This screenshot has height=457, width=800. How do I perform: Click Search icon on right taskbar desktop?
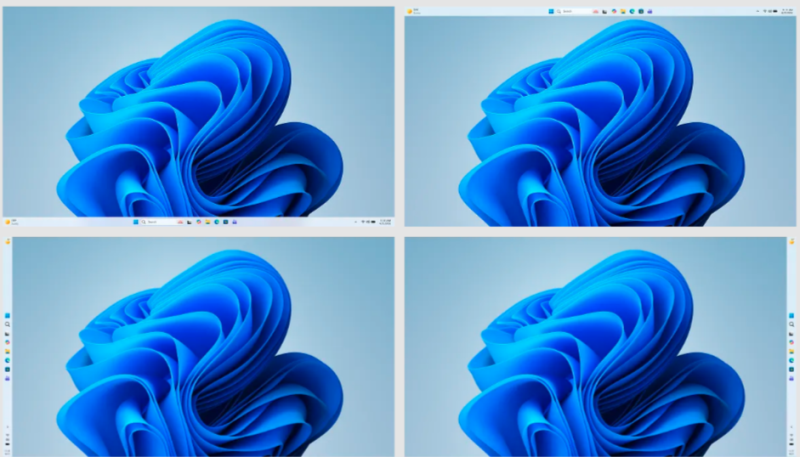pyautogui.click(x=792, y=324)
